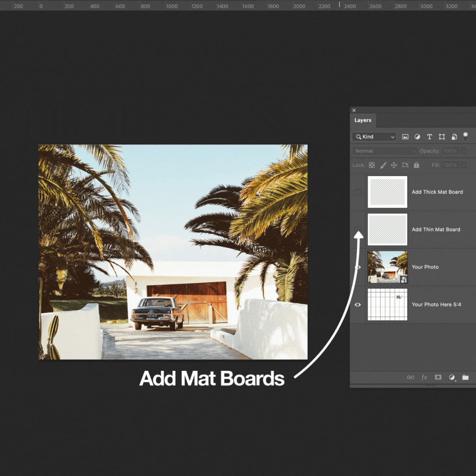Click the lock image pixels brush icon
Image resolution: width=476 pixels, height=476 pixels.
(x=383, y=165)
